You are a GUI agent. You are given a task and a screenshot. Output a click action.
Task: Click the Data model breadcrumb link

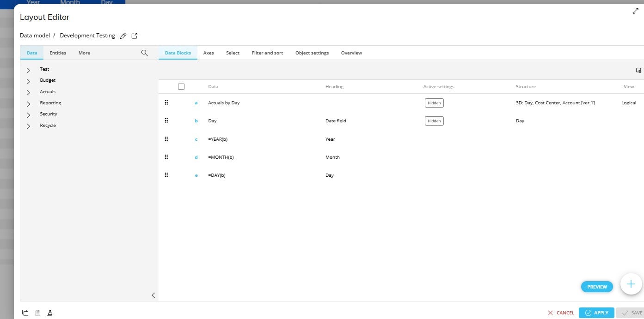pyautogui.click(x=35, y=36)
